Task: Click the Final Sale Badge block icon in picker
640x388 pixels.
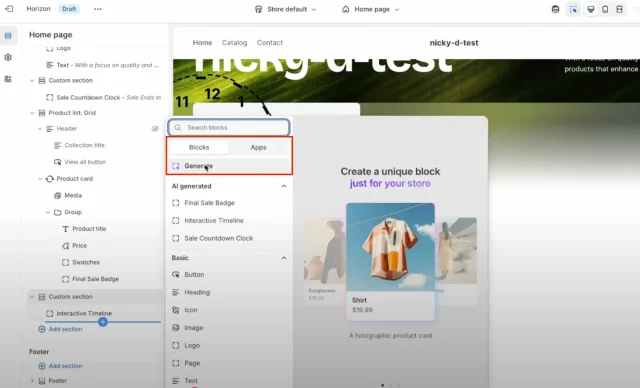Action: coord(176,203)
